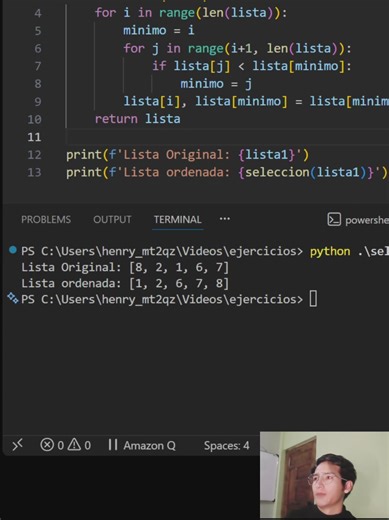Click 'for j in range(i+1' line

[237, 49]
